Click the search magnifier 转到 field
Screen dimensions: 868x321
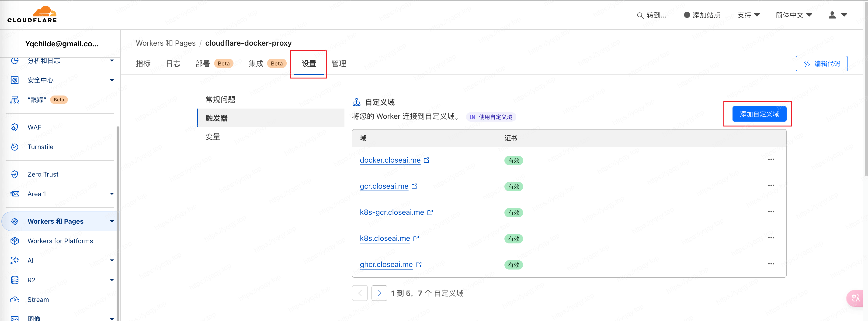(652, 15)
